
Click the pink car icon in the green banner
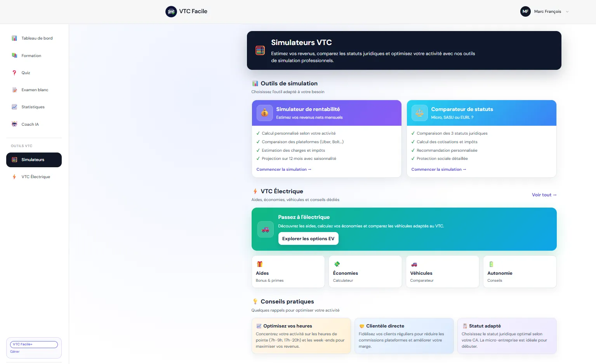click(266, 229)
